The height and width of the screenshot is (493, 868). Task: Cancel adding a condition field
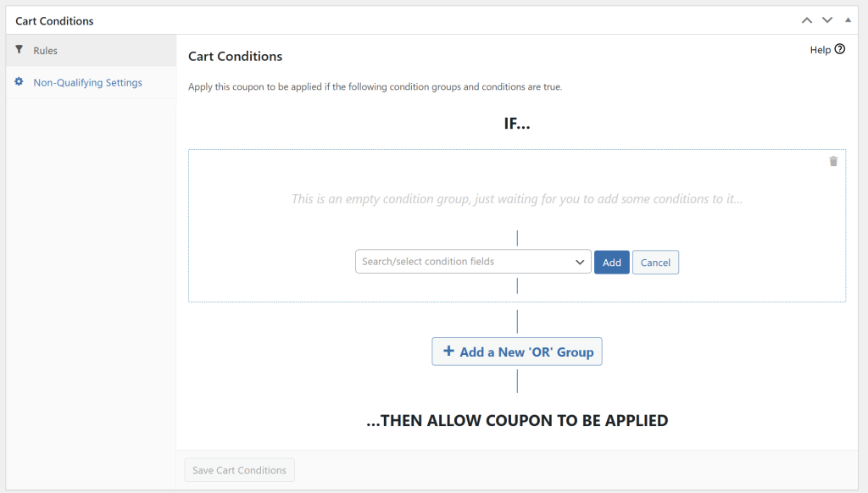pyautogui.click(x=655, y=262)
